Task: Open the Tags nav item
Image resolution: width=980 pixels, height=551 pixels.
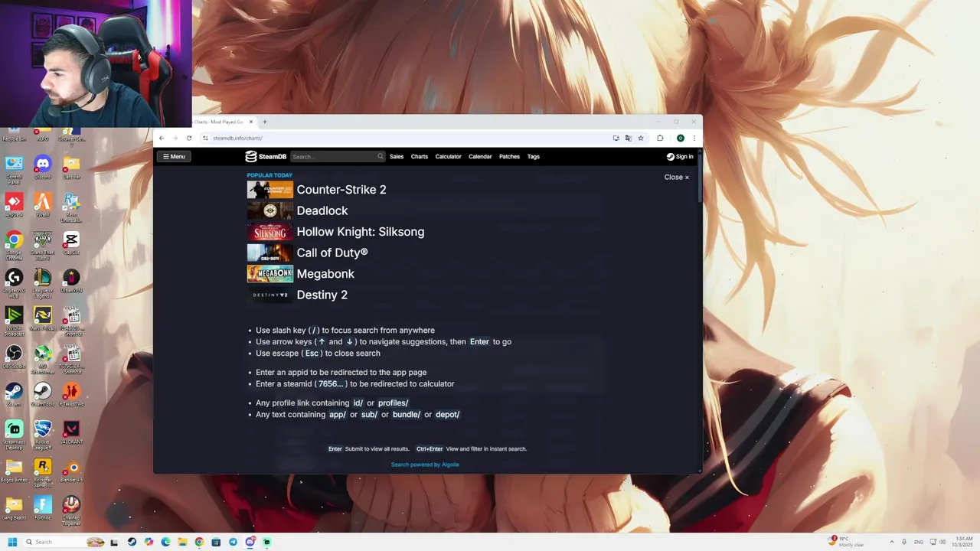Action: [534, 156]
